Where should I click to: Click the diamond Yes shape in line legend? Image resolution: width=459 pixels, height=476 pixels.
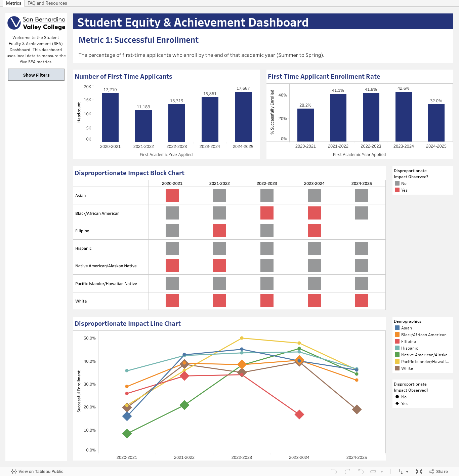tap(397, 403)
